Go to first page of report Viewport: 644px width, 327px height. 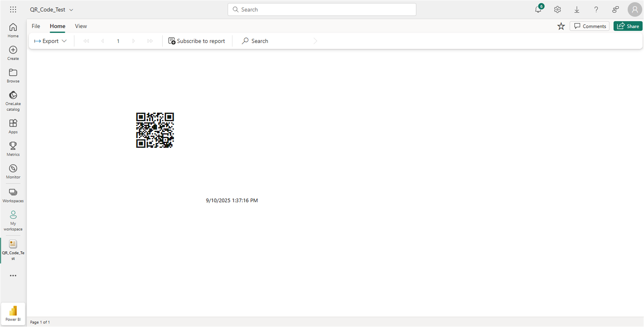[x=86, y=41]
